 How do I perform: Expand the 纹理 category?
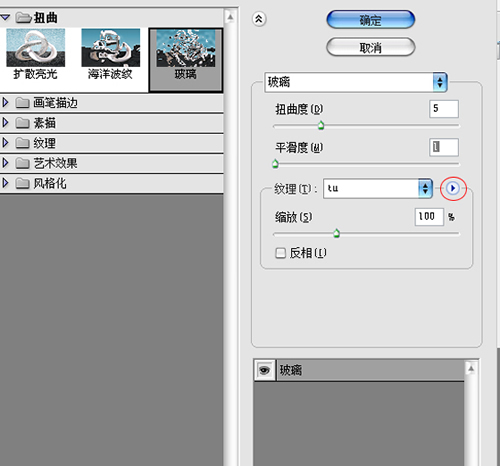click(x=5, y=143)
